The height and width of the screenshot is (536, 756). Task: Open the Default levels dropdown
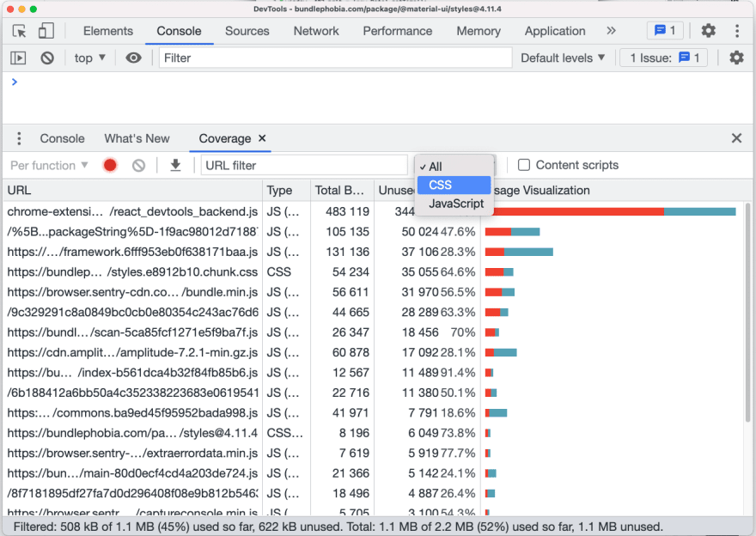(x=563, y=58)
